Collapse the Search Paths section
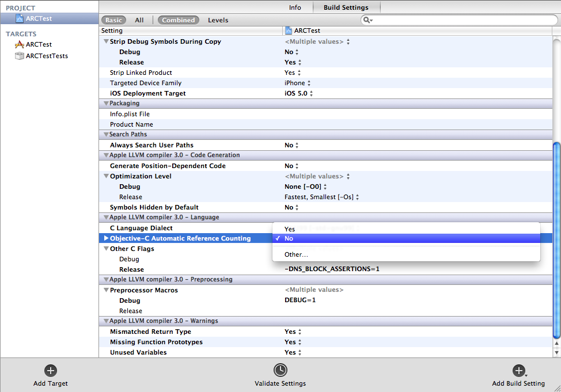 pos(106,135)
